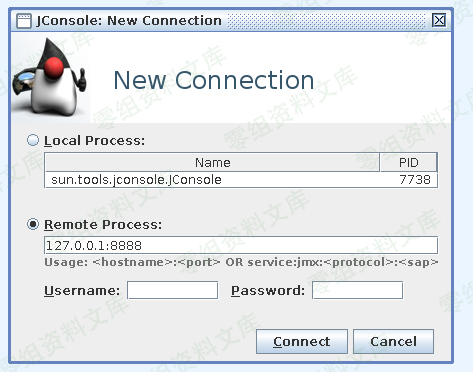Click the Java Duke mascot image
The height and width of the screenshot is (372, 473).
(x=50, y=77)
